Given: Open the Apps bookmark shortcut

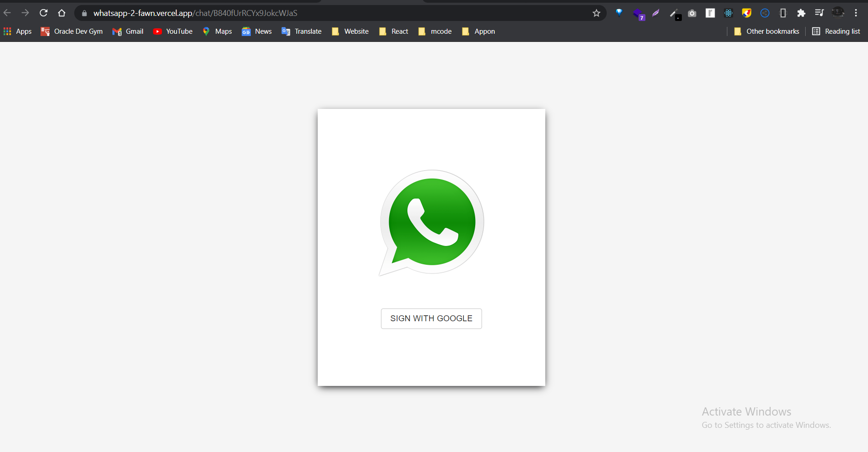Looking at the screenshot, I should tap(18, 31).
